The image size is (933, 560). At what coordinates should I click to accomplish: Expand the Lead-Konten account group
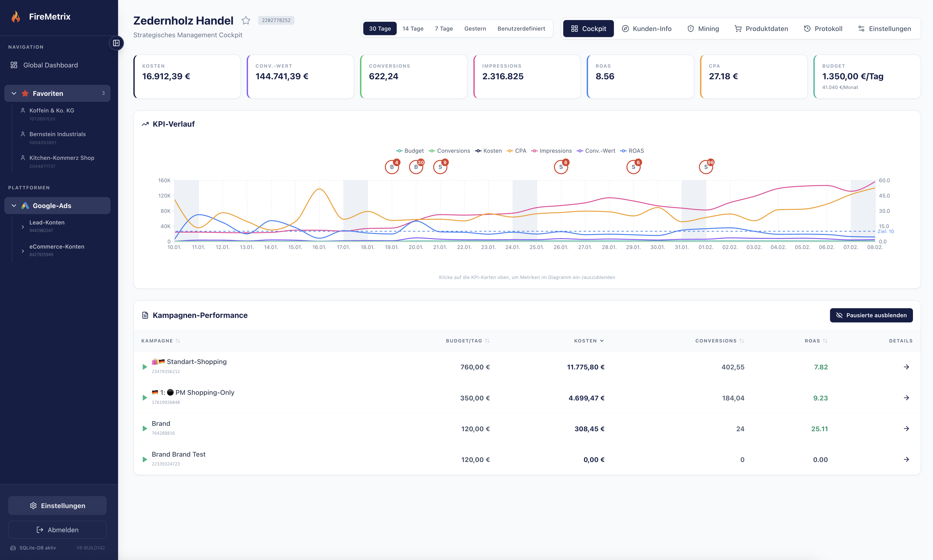[23, 227]
